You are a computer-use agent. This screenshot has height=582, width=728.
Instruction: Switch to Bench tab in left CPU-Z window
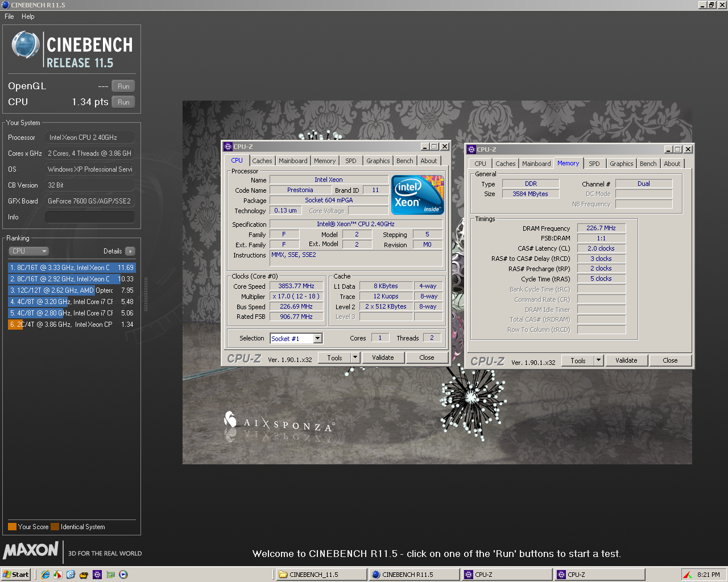tap(405, 161)
